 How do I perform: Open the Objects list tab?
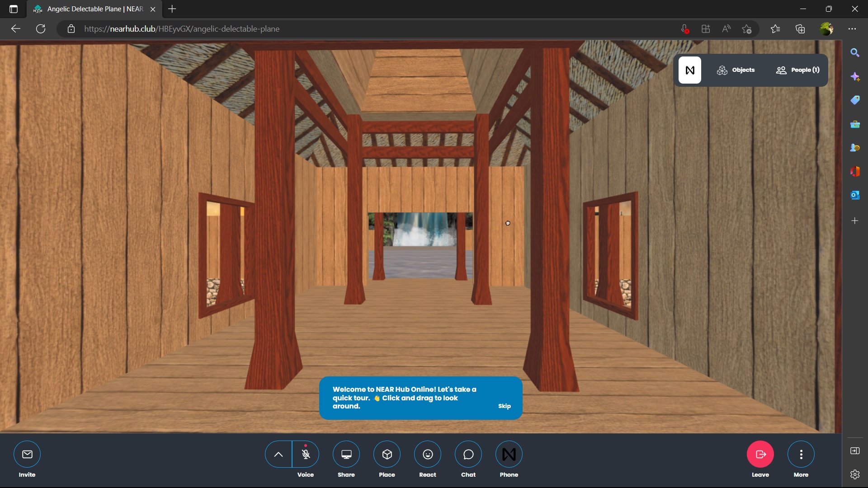736,70
